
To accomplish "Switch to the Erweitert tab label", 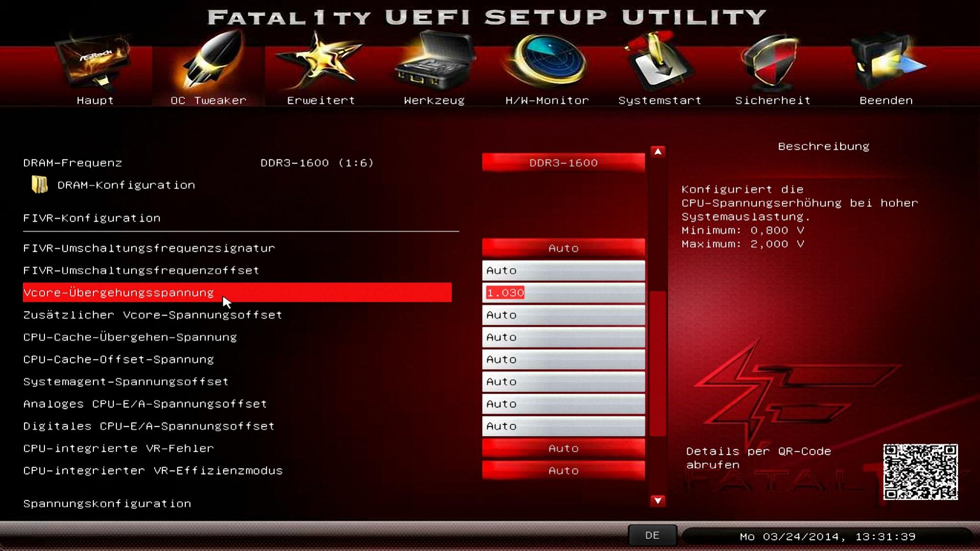I will point(321,101).
